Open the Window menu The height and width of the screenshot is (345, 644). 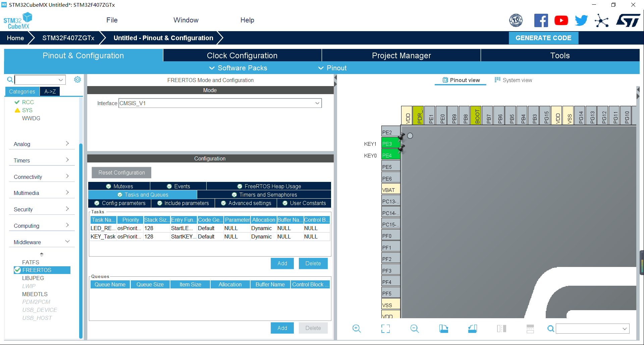click(x=186, y=20)
